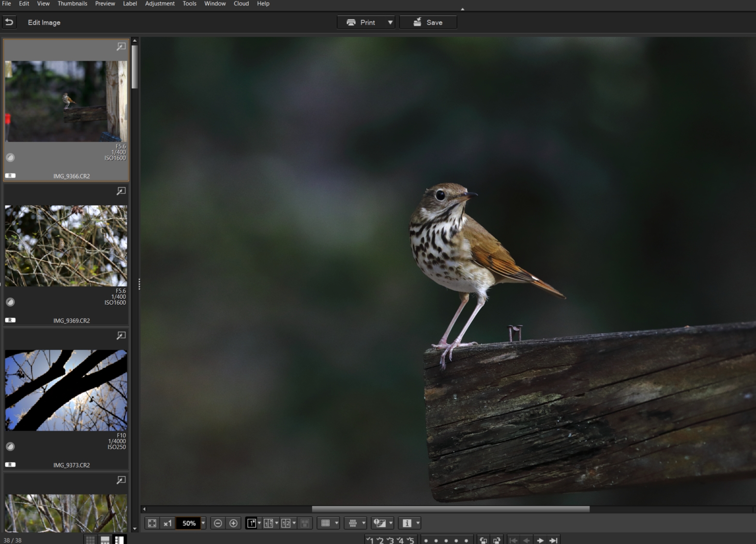
Task: Click the Save button
Action: coord(428,22)
